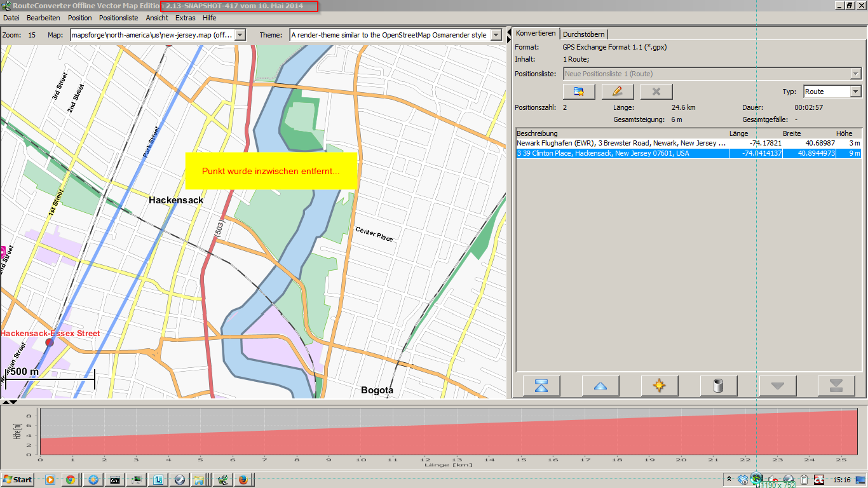Image resolution: width=868 pixels, height=488 pixels.
Task: Expand the Theme dropdown list
Action: coord(497,35)
